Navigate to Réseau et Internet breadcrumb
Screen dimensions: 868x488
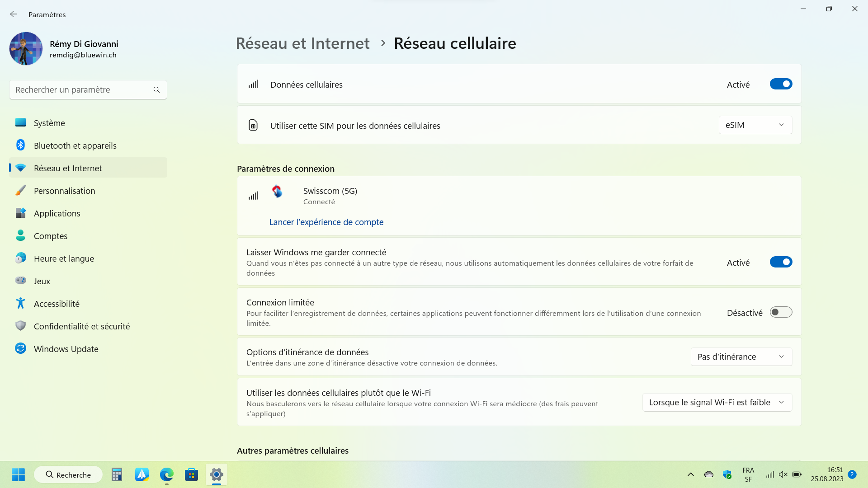click(x=302, y=43)
